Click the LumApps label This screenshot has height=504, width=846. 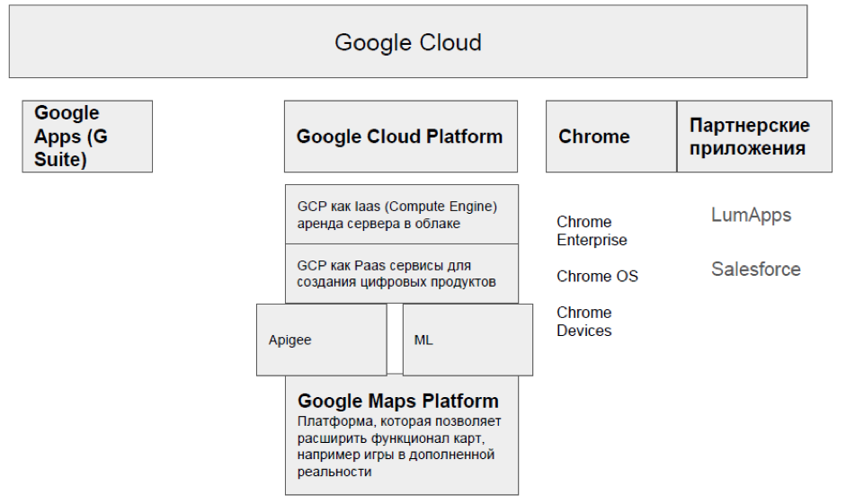(x=751, y=215)
